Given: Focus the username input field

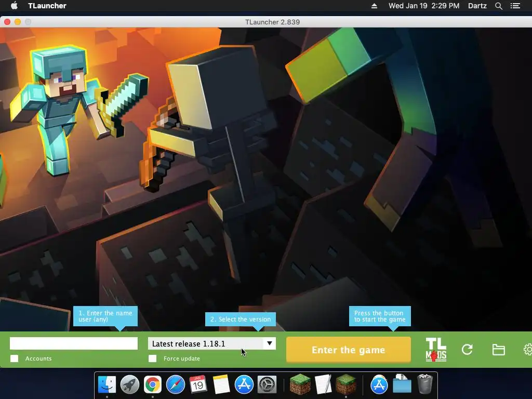Looking at the screenshot, I should [x=74, y=343].
